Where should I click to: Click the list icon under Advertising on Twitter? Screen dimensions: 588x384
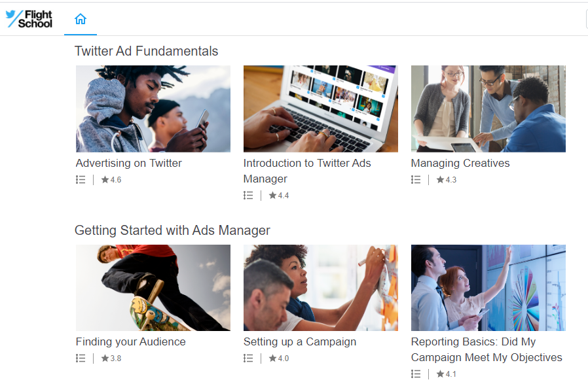click(x=81, y=180)
